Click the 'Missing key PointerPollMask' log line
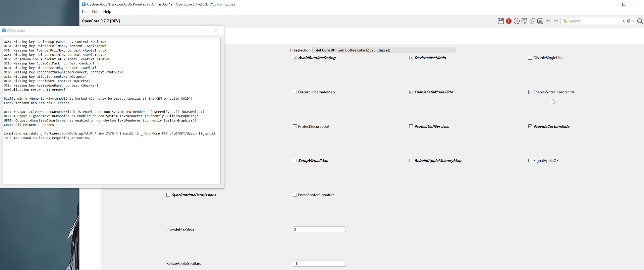 [57, 46]
